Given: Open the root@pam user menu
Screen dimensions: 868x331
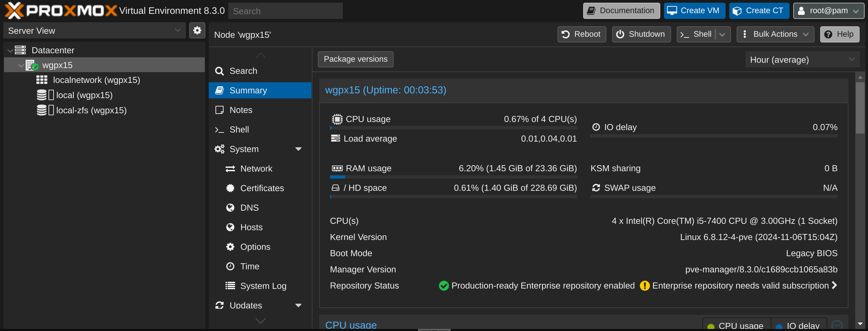Looking at the screenshot, I should point(829,11).
